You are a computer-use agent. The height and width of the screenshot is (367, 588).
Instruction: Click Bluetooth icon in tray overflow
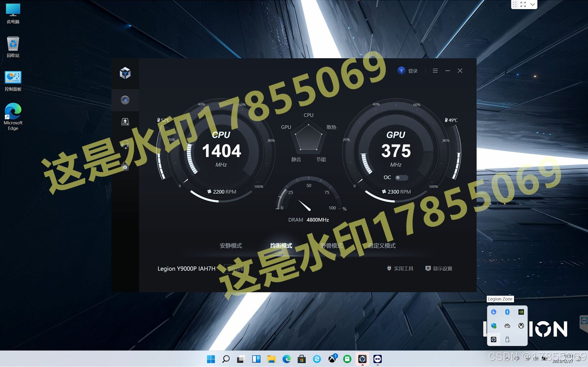[x=507, y=312]
